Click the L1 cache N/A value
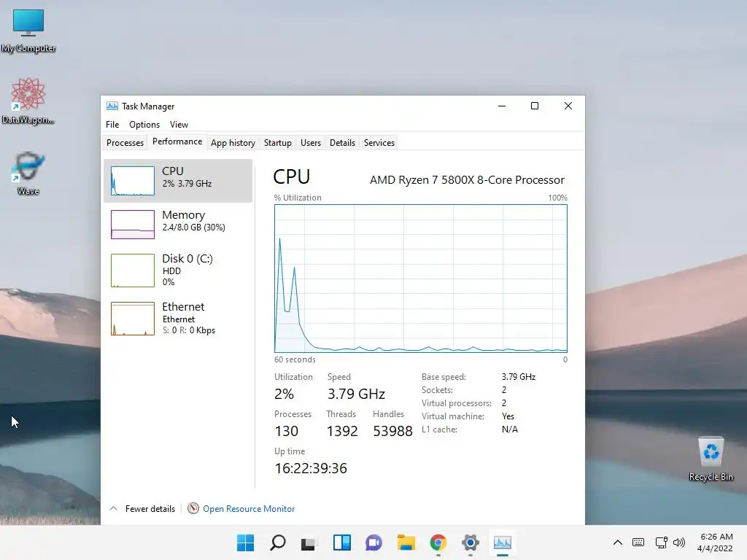747x560 pixels. 510,429
